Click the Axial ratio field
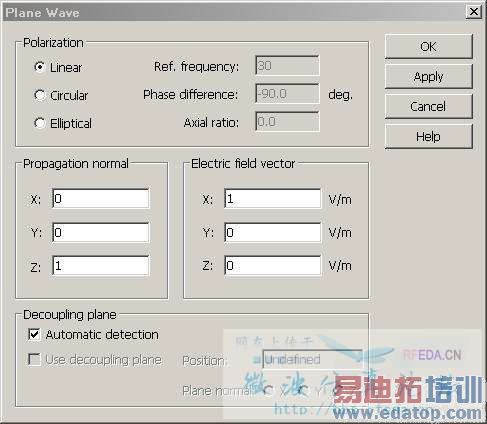This screenshot has width=487, height=424. tap(287, 122)
